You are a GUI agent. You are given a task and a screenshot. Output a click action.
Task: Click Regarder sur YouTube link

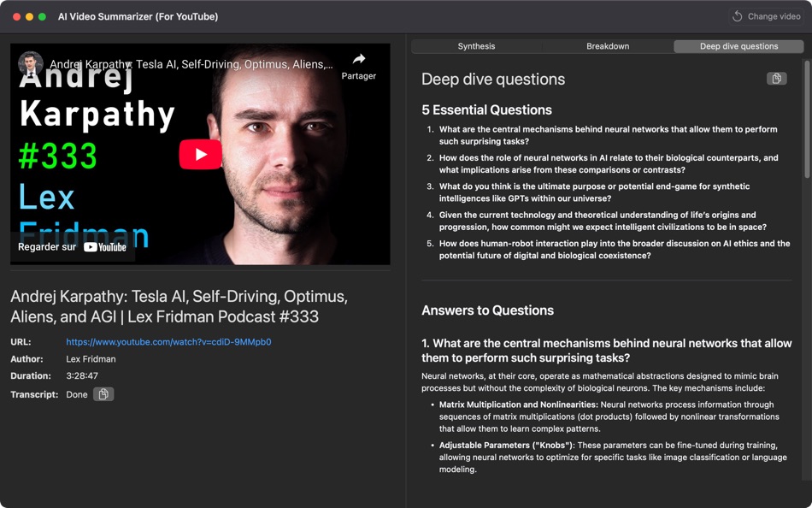(x=73, y=247)
